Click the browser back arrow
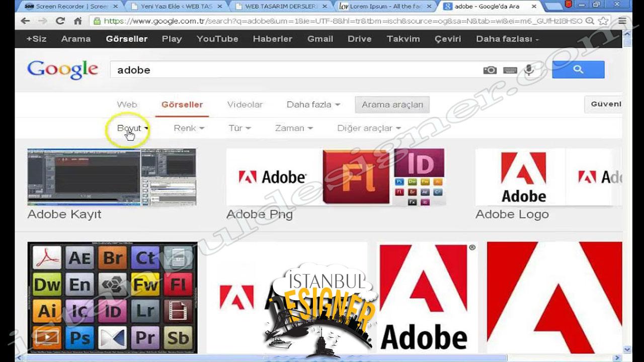Viewport: 644px width, 362px height. pyautogui.click(x=25, y=21)
